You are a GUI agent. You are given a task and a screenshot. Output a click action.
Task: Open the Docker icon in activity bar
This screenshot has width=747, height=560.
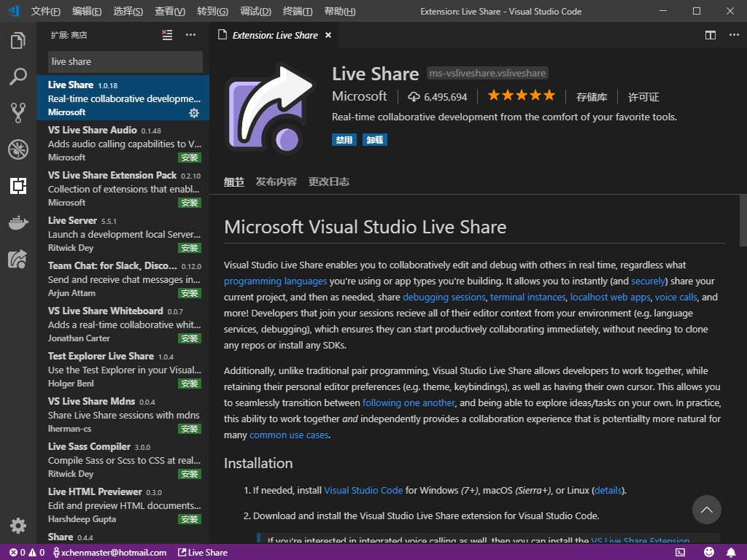(18, 222)
